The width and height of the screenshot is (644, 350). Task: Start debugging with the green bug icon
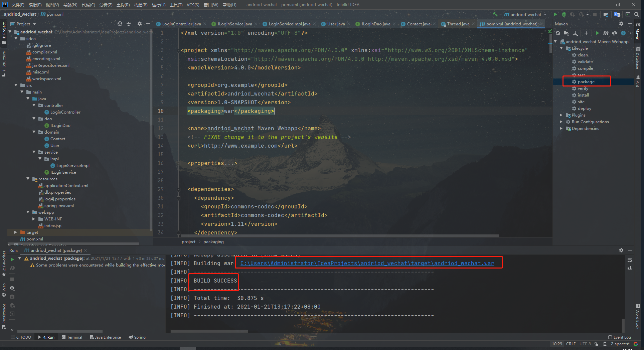pyautogui.click(x=564, y=14)
